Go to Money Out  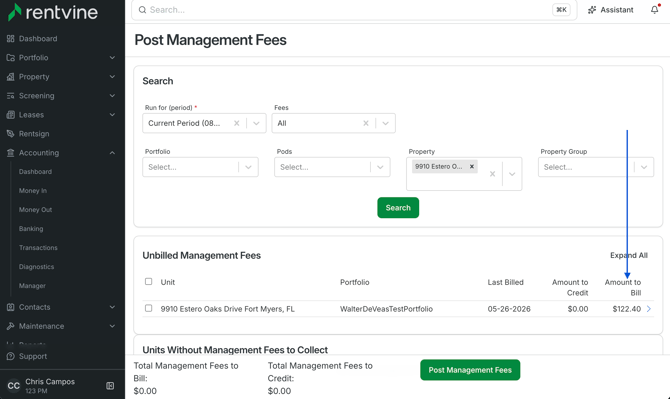(35, 210)
